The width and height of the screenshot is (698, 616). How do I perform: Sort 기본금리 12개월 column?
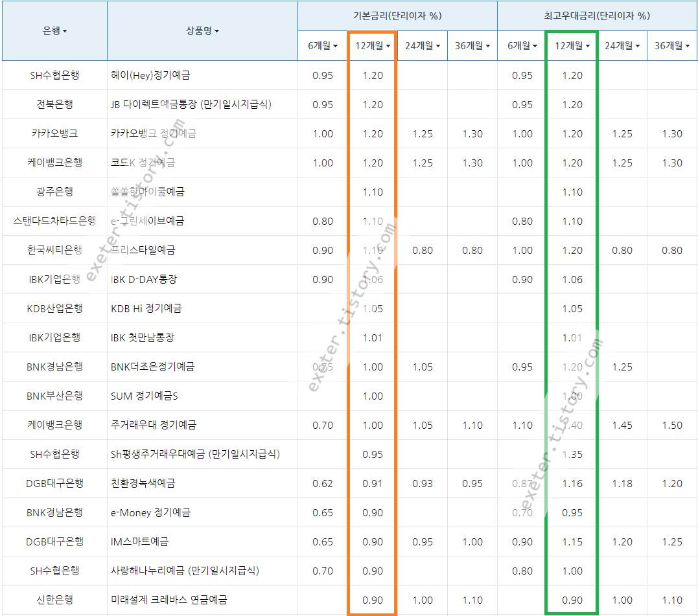pos(373,45)
